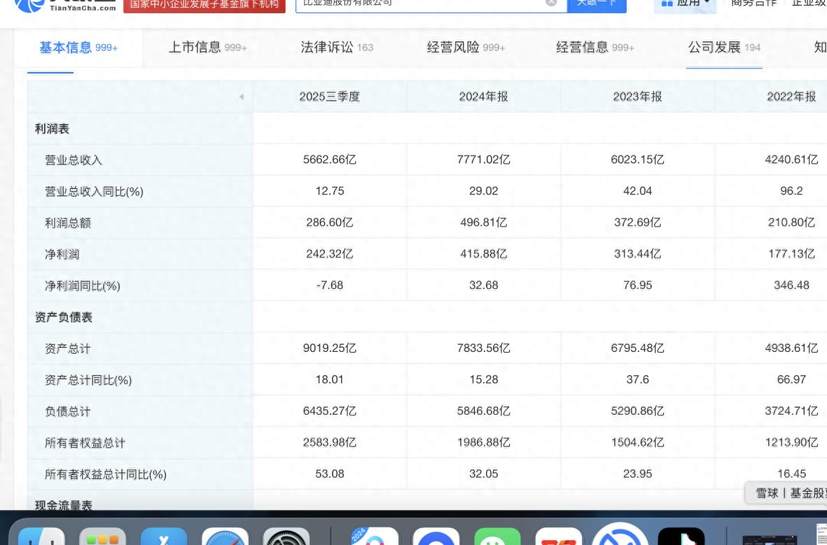
Task: Open System Settings from the dock
Action: [286, 537]
